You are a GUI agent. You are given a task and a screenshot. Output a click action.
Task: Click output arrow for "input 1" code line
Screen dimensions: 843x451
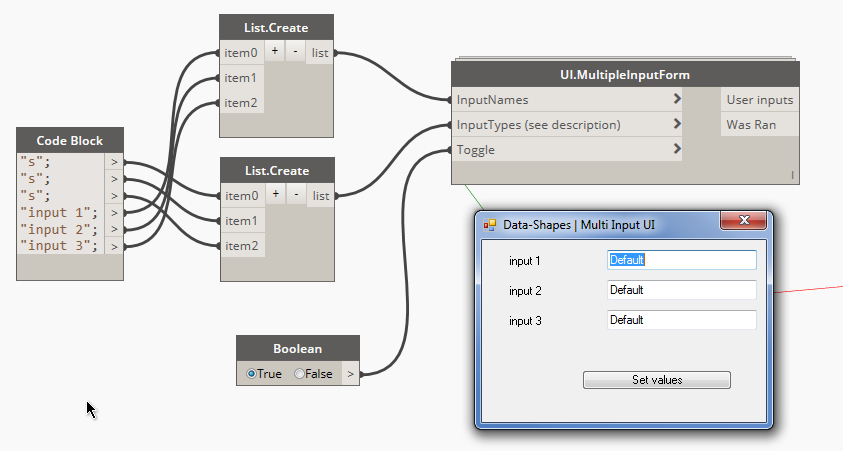coord(114,213)
